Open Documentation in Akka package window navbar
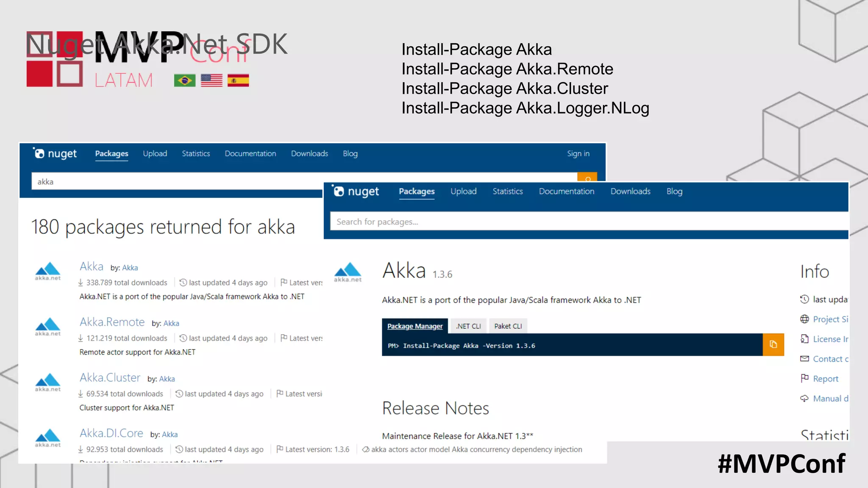The image size is (868, 488). [567, 191]
